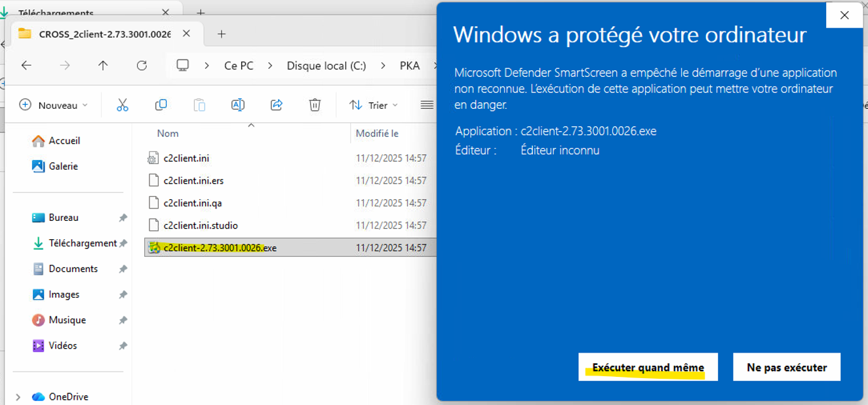Click the PC monitor icon in address bar
The height and width of the screenshot is (405, 868).
tap(183, 66)
